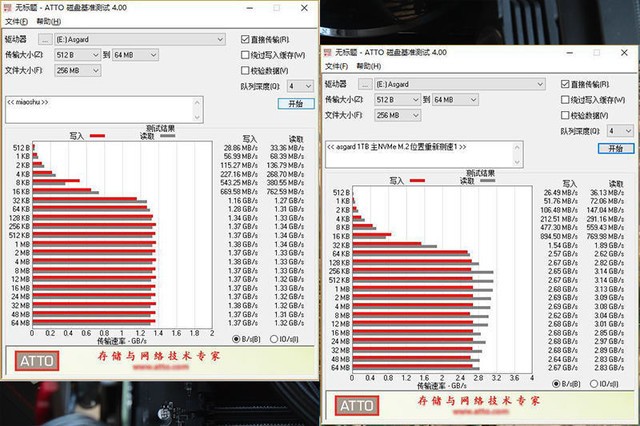The image size is (640, 426).
Task: Click 1.16 GB/s write value, left window
Action: coord(243,200)
